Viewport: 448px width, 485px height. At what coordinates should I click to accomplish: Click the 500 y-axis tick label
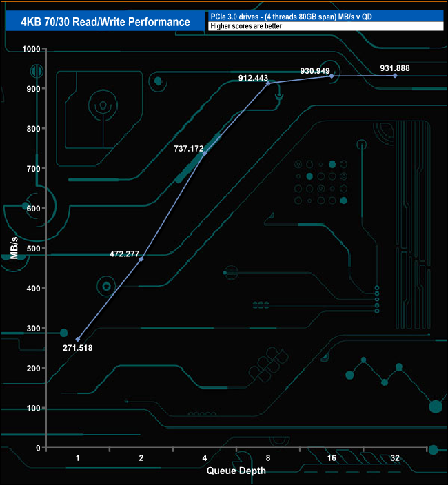33,249
